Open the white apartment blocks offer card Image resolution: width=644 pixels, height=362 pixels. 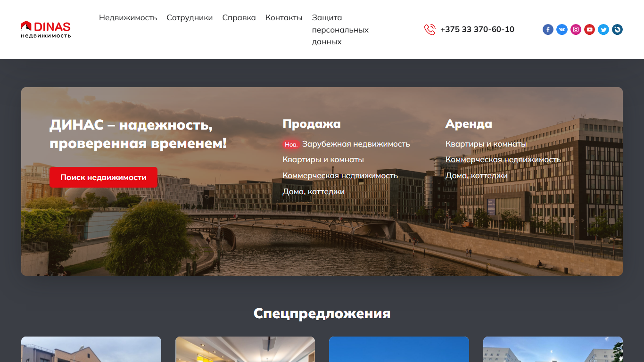pos(553,349)
